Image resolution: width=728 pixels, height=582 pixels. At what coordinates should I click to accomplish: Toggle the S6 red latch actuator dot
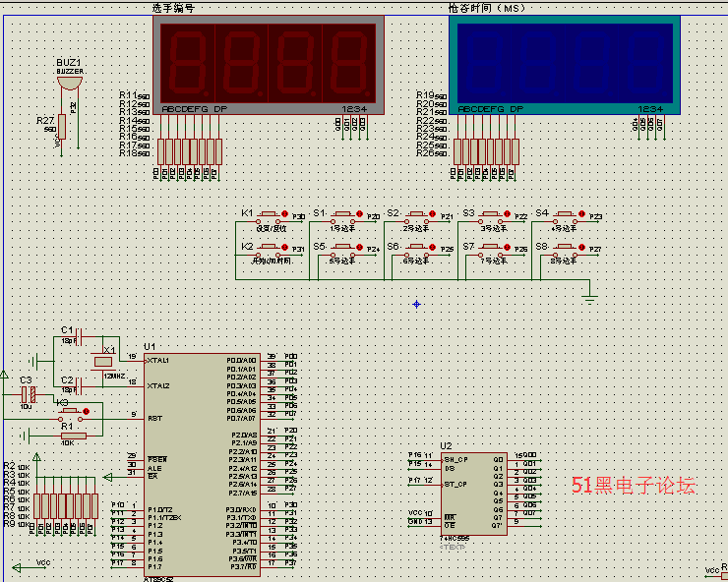432,247
